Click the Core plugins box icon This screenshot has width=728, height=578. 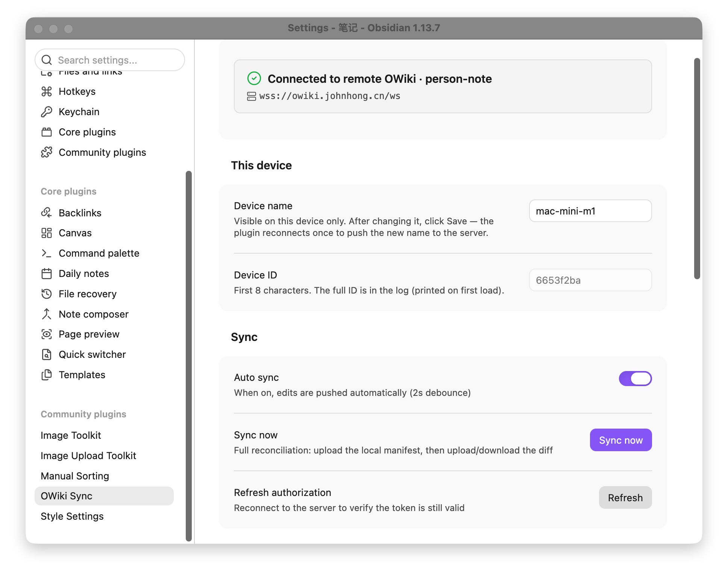click(47, 132)
